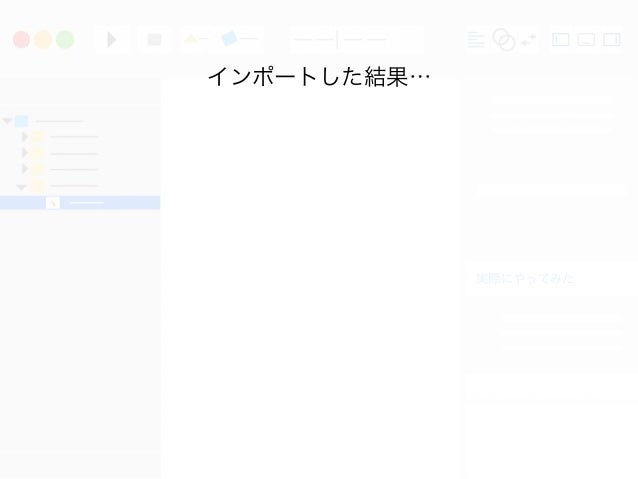Collapse the blue project root disclosure triangle
The height and width of the screenshot is (479, 638).
7,121
